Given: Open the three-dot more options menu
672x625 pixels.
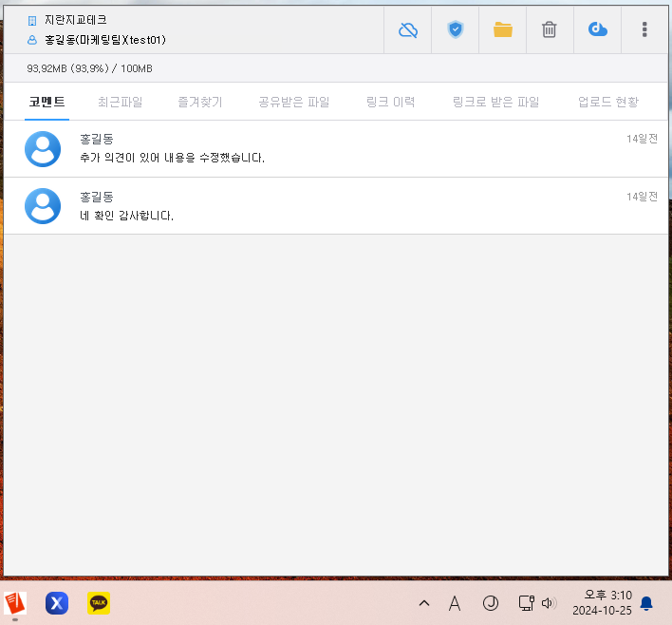Looking at the screenshot, I should click(644, 29).
